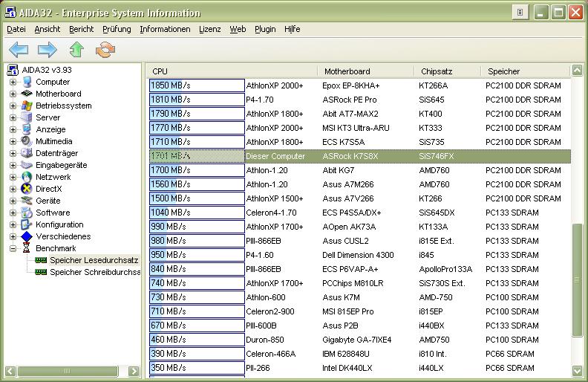The height and width of the screenshot is (382, 588).
Task: Select the Epox EP-8KHA+ motherboard cell
Action: point(350,85)
